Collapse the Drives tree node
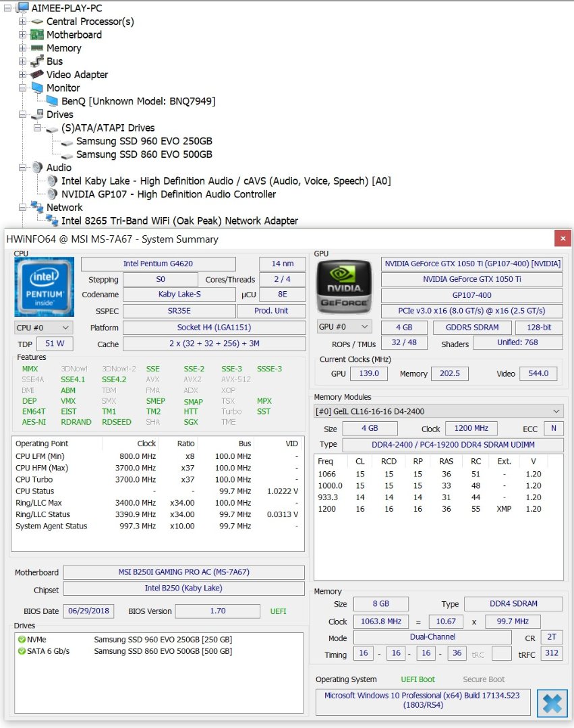574x728 pixels. coord(22,114)
